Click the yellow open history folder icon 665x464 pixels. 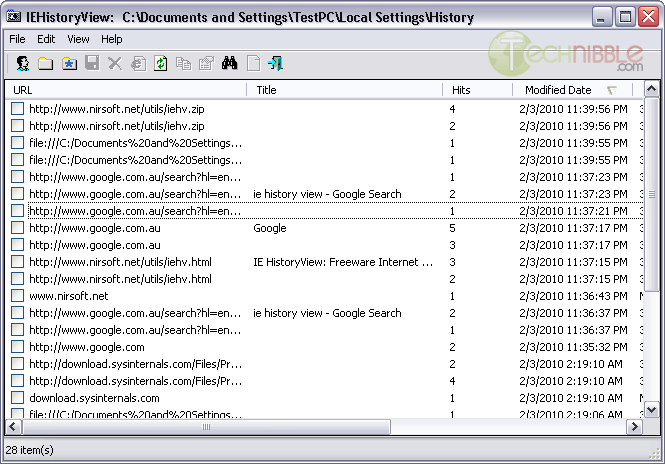tap(46, 64)
